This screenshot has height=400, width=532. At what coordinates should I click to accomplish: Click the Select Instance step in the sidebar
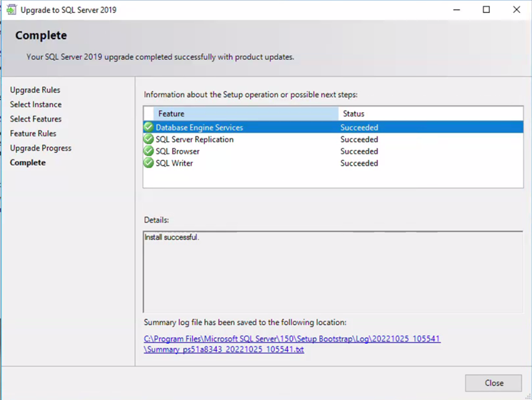point(36,104)
